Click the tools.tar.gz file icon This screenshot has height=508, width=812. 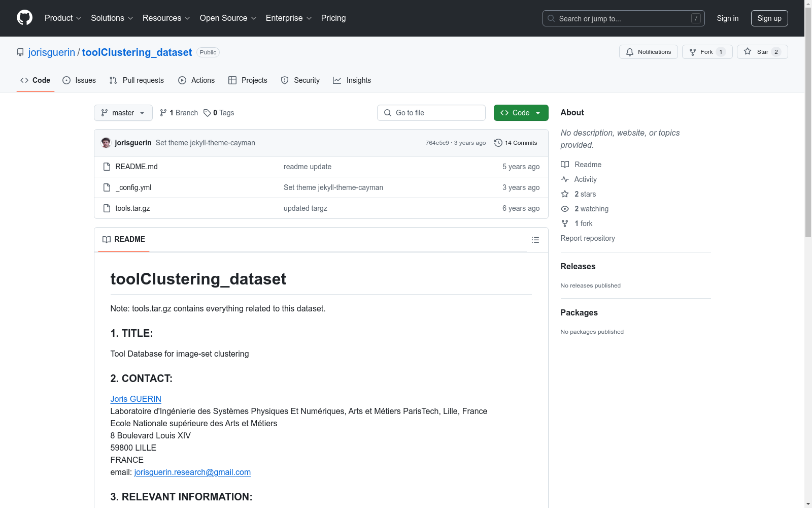107,208
